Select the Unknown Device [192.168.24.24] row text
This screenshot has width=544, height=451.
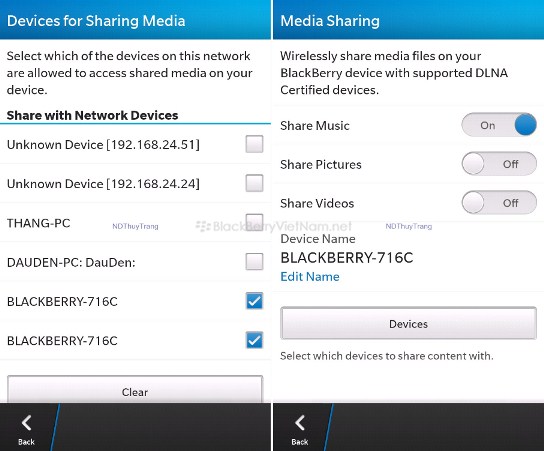pos(103,184)
